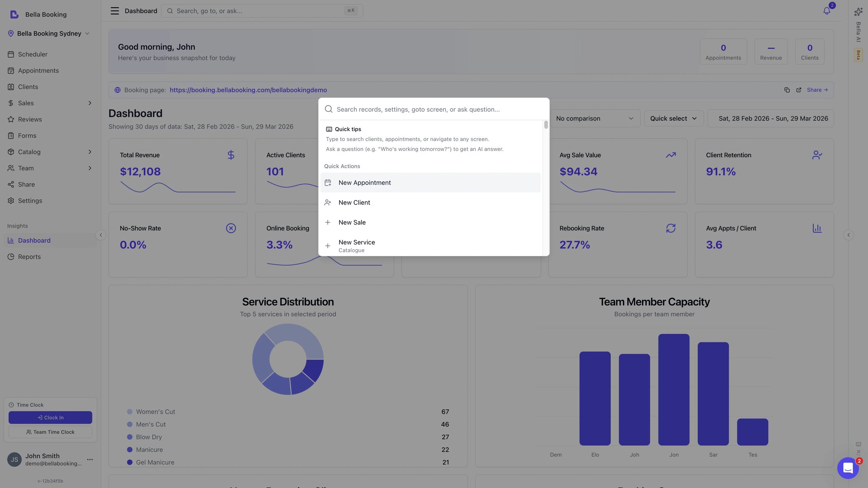Expand the Sales submenu chevron
868x488 pixels.
(90, 103)
